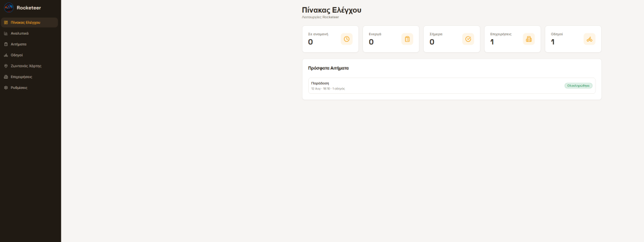The height and width of the screenshot is (242, 644).
Task: Click the Ολοκληρώθηκε status badge
Action: [x=579, y=86]
